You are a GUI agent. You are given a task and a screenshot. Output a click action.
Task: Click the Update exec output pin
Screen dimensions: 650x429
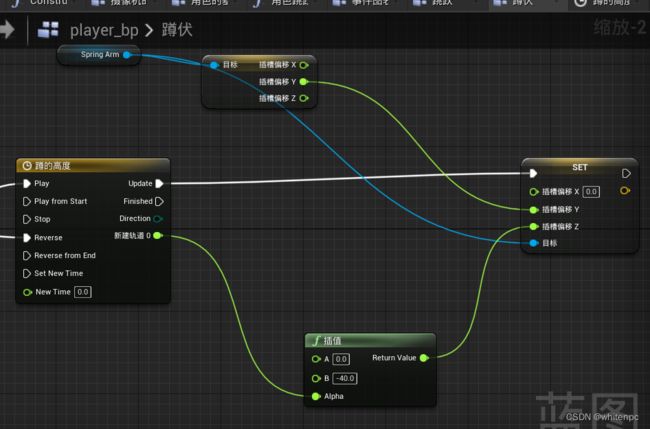(159, 183)
